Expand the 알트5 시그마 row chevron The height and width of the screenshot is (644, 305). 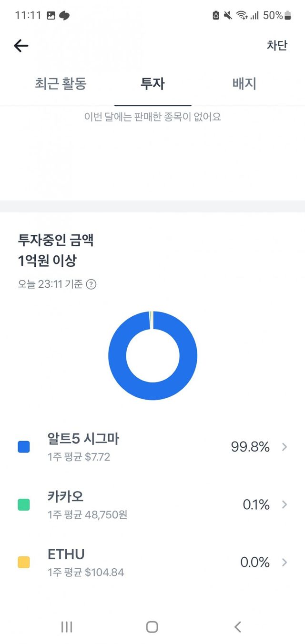click(285, 447)
